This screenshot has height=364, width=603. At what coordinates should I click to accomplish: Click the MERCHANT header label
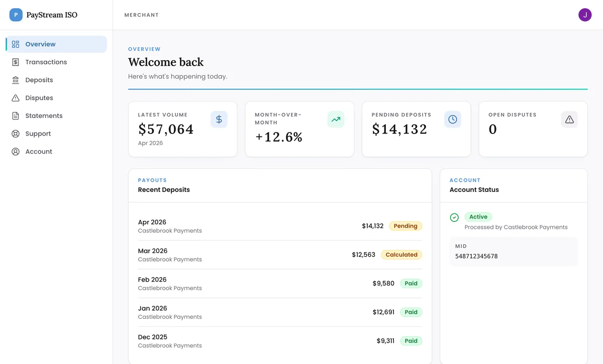click(x=142, y=15)
